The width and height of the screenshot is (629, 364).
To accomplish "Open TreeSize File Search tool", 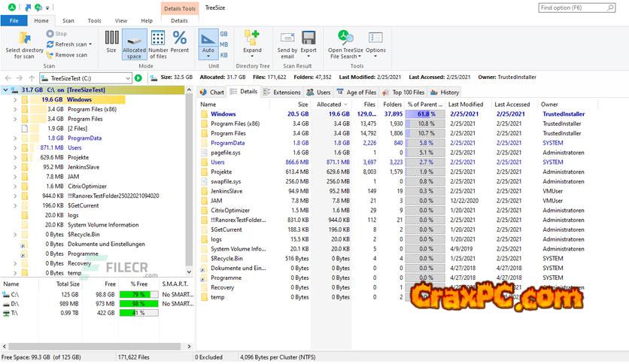I will (x=345, y=38).
